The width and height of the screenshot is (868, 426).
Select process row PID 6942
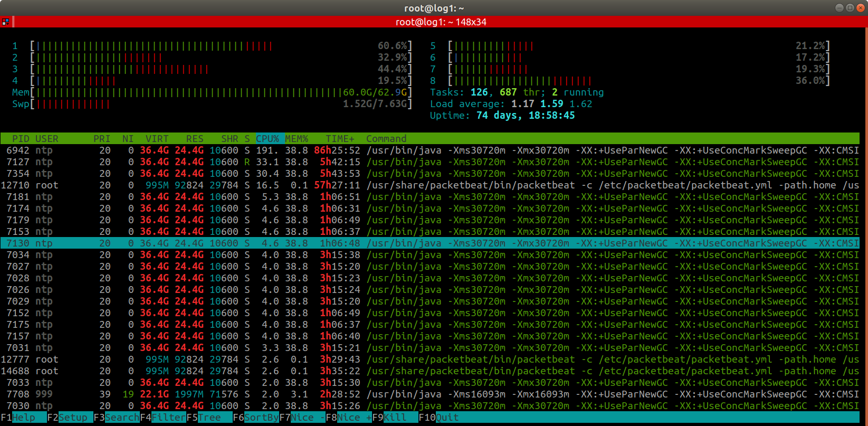430,150
